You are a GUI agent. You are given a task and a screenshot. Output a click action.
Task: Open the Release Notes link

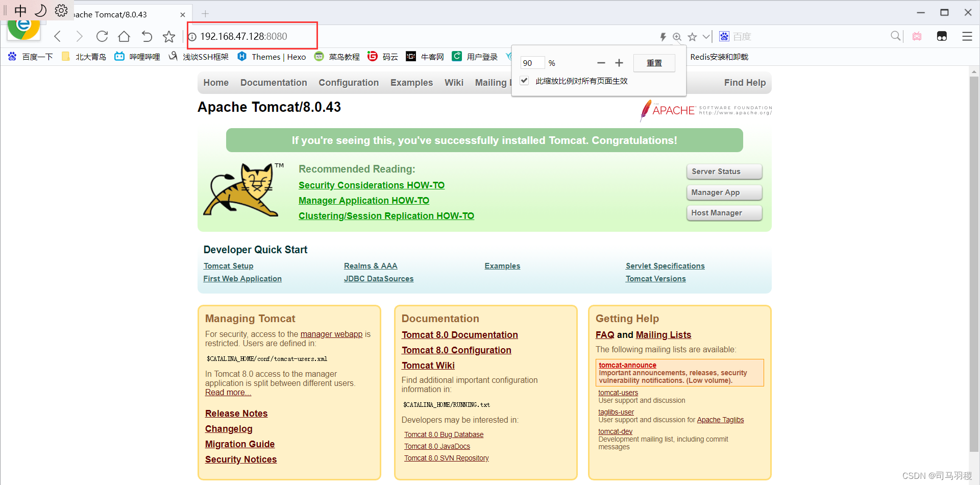click(x=236, y=414)
